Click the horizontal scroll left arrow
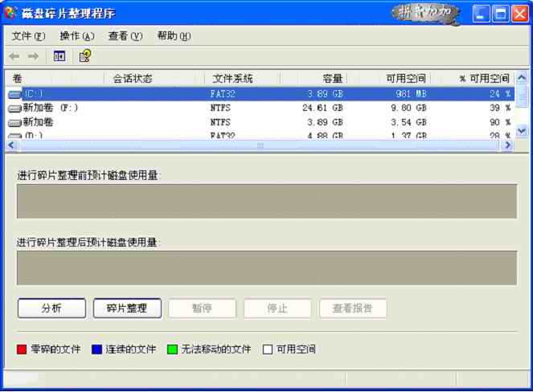Viewport: 533px width, 392px height. coord(12,145)
